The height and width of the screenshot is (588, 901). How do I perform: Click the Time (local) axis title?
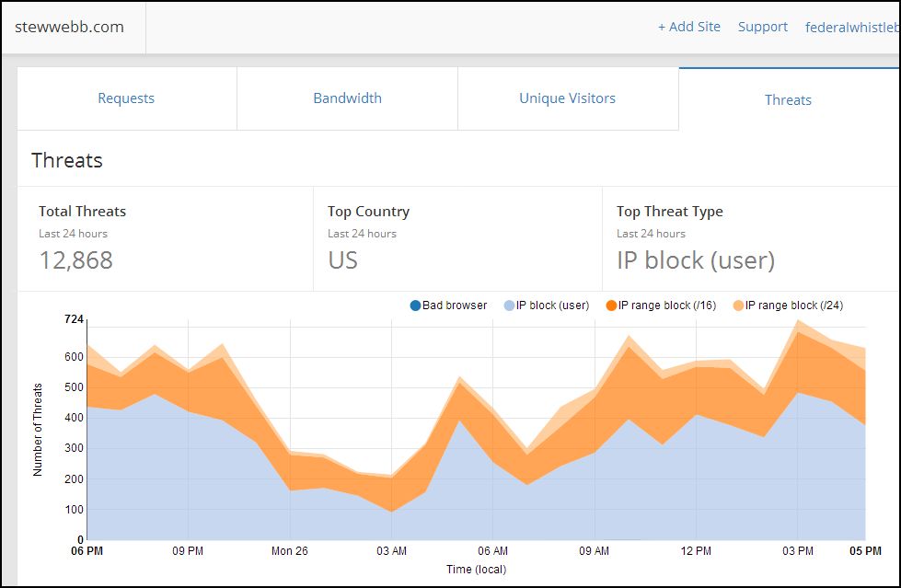(477, 569)
